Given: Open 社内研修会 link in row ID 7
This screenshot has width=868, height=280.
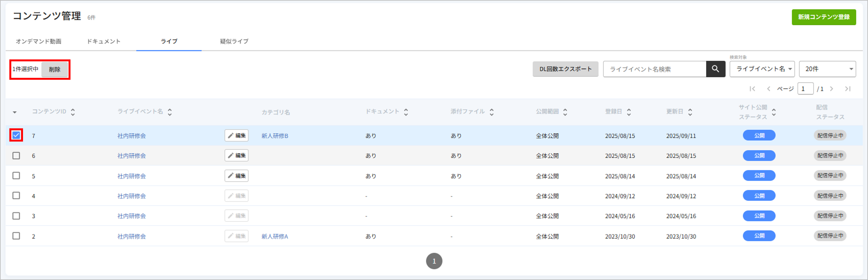Looking at the screenshot, I should (131, 136).
